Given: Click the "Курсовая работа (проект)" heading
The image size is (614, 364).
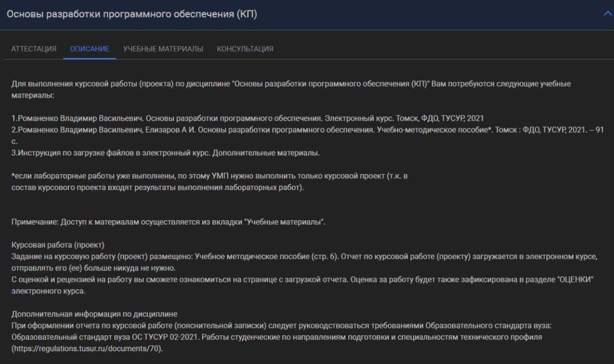Looking at the screenshot, I should tap(58, 245).
